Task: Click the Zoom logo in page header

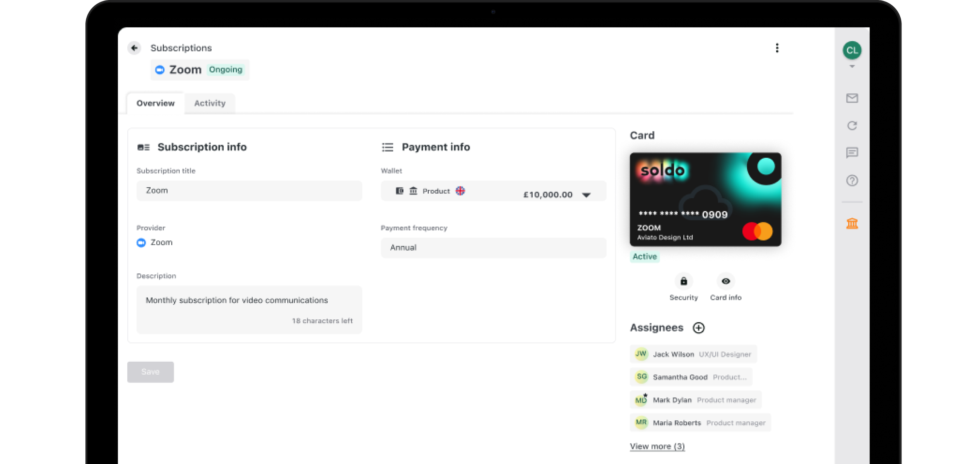Action: 160,70
